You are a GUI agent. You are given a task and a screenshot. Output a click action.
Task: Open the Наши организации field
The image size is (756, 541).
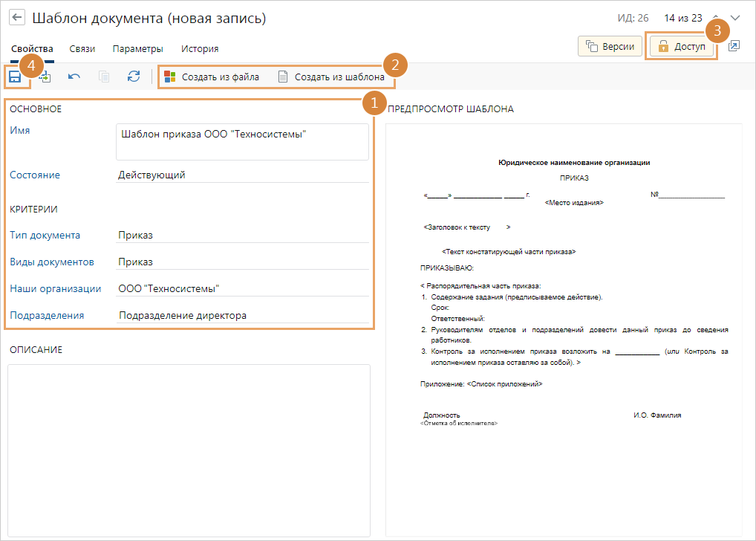click(242, 289)
